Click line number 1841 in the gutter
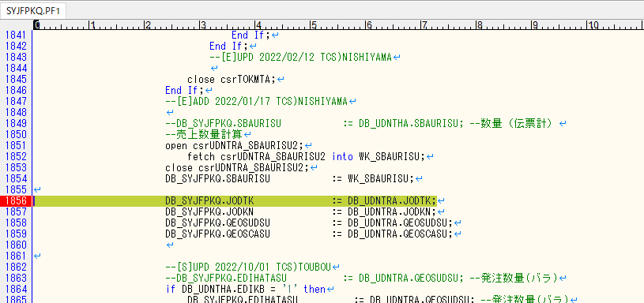The width and height of the screenshot is (644, 303). coord(16,36)
